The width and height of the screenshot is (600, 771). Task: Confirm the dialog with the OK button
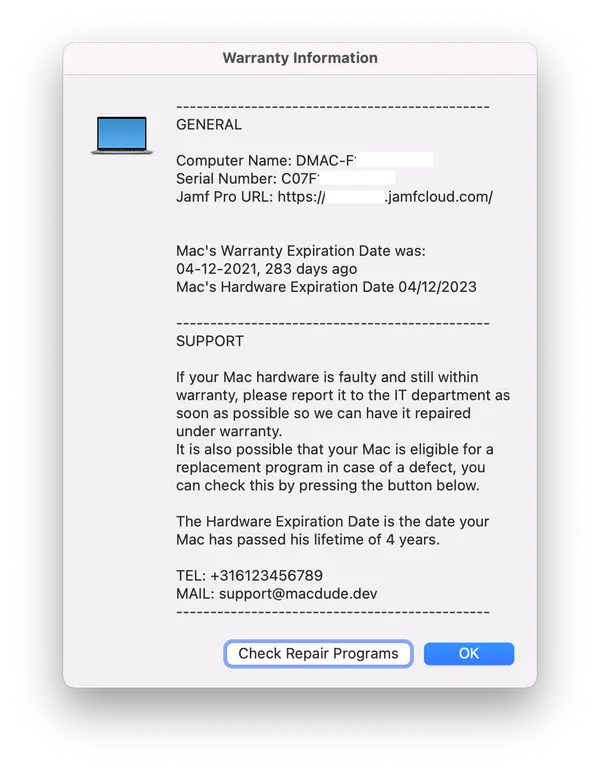click(469, 653)
